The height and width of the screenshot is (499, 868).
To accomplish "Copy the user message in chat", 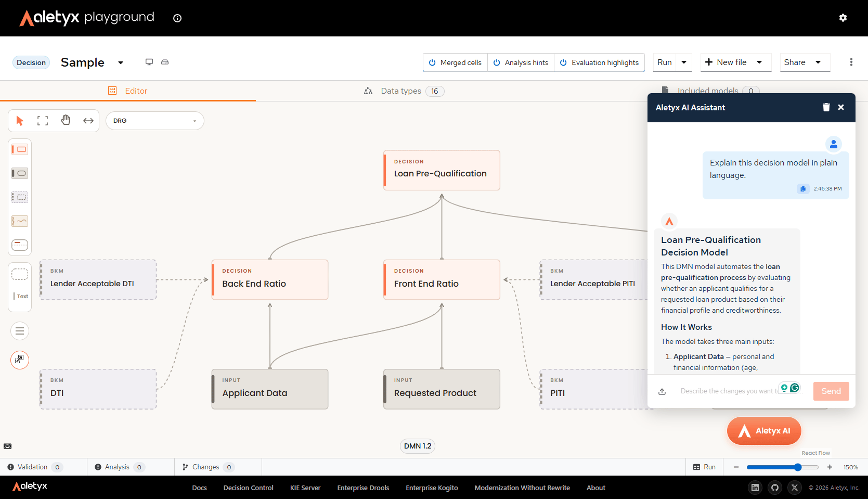I will (x=803, y=189).
